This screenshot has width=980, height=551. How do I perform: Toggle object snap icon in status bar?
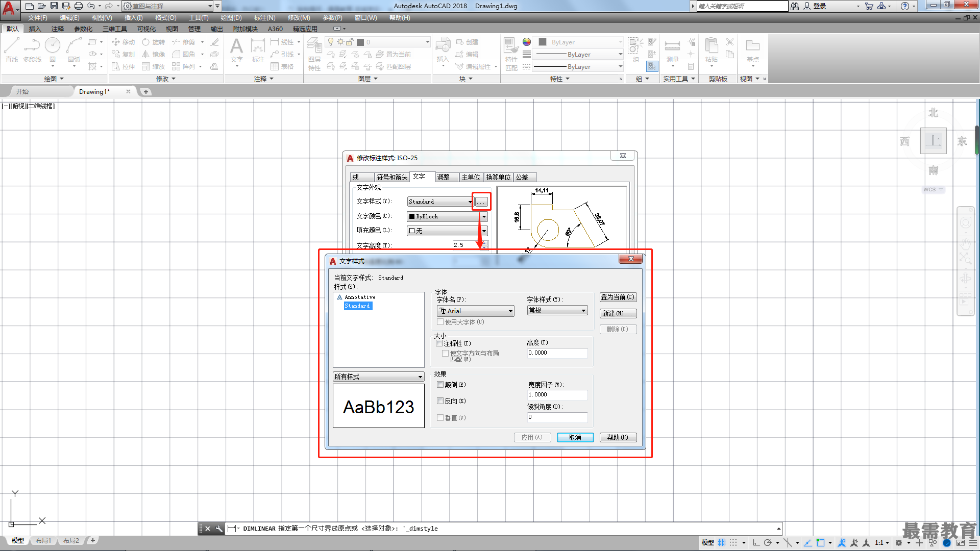point(820,543)
